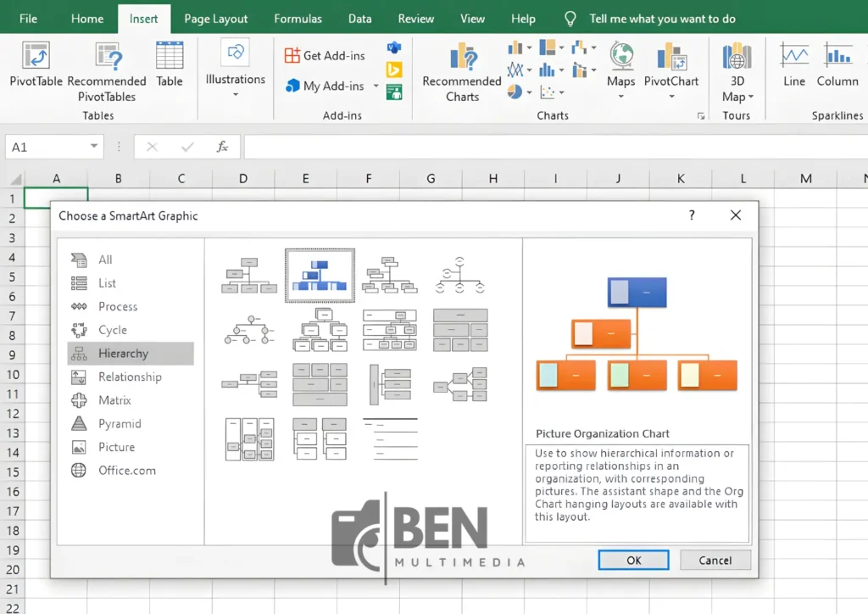868x614 pixels.
Task: Insert a Line sparkline
Action: pos(793,68)
